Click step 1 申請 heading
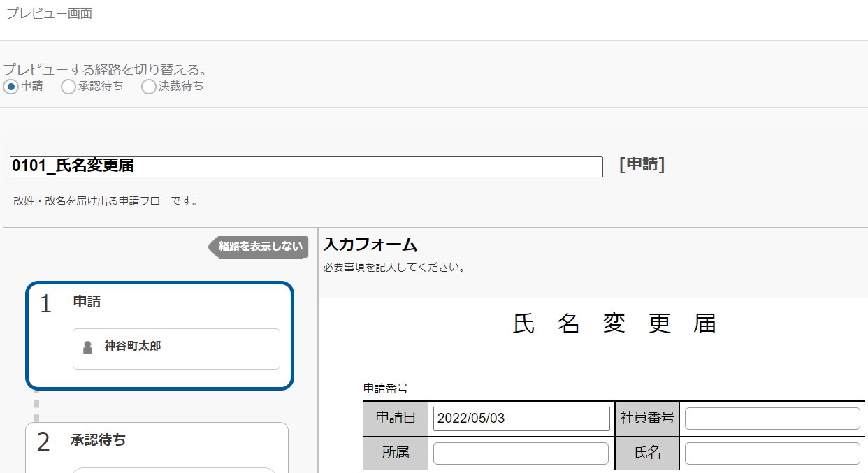The width and height of the screenshot is (868, 473). pos(87,302)
